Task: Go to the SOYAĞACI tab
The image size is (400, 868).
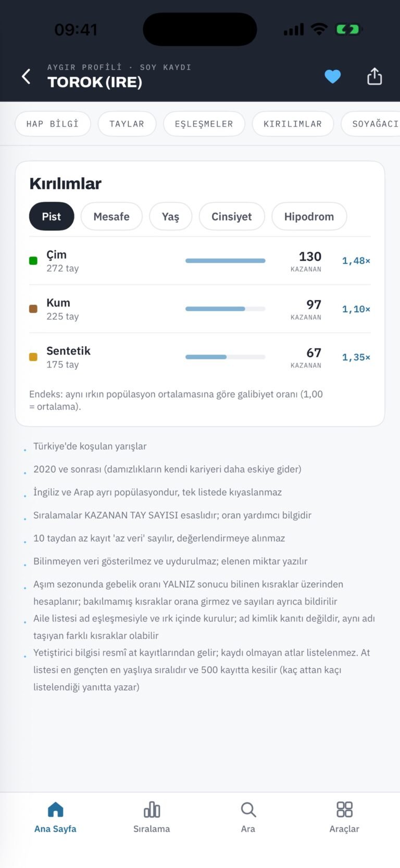Action: [371, 124]
